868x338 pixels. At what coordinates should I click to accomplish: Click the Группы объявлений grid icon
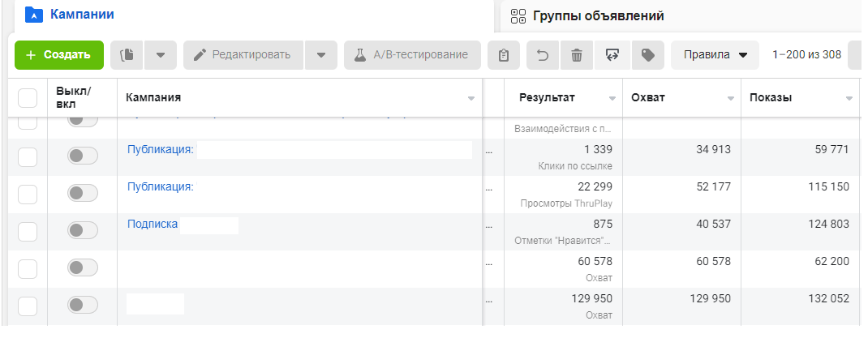click(x=518, y=16)
